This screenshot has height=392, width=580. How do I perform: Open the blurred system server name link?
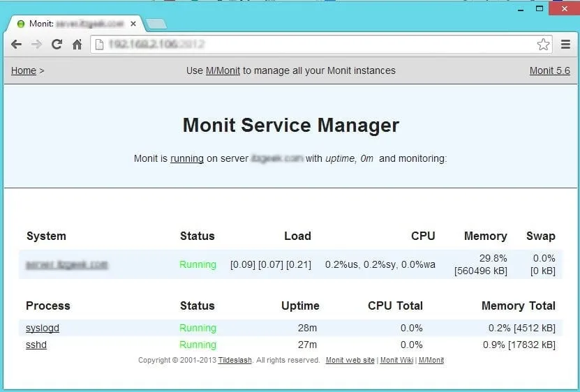pyautogui.click(x=67, y=265)
